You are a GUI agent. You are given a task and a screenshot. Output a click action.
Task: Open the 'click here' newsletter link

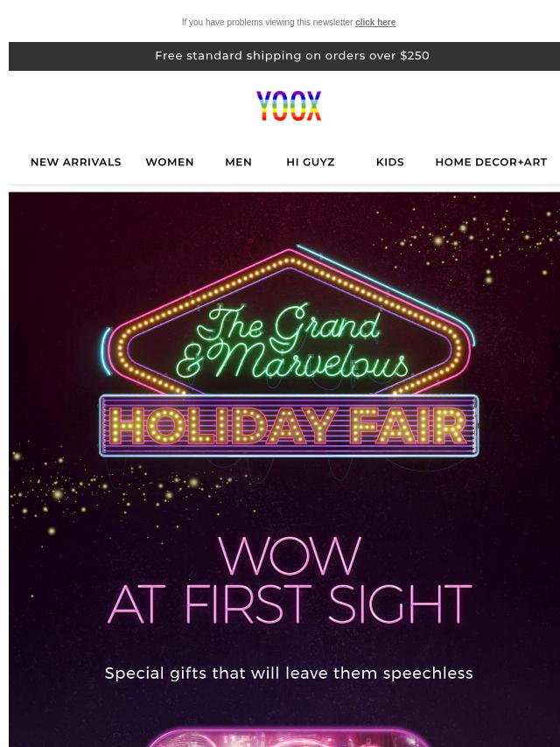(x=375, y=22)
